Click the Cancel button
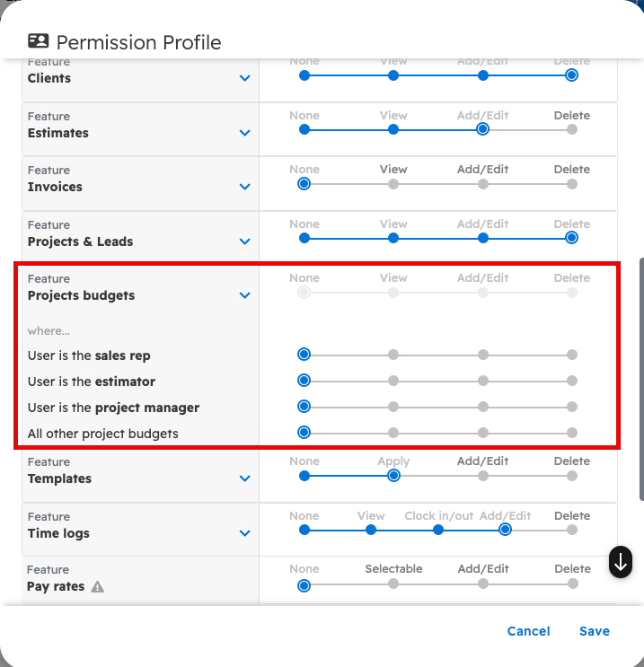The image size is (644, 667). (528, 631)
